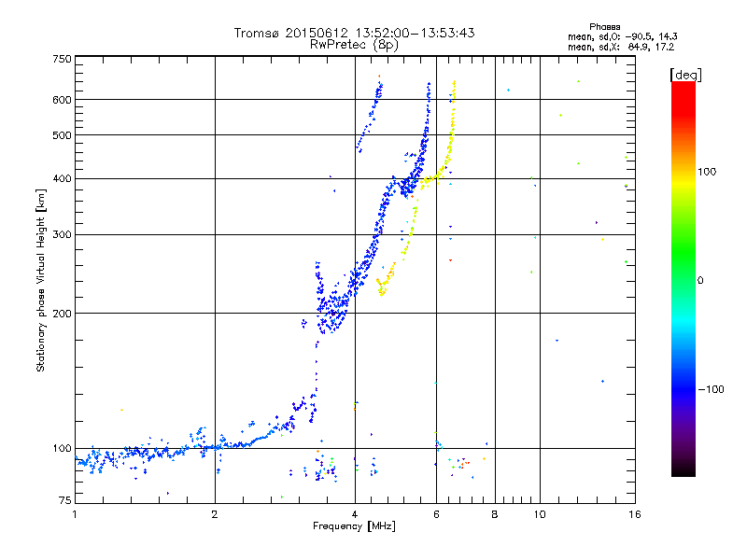Click the y-axis tick label '100'
The image size is (747, 560).
point(62,448)
